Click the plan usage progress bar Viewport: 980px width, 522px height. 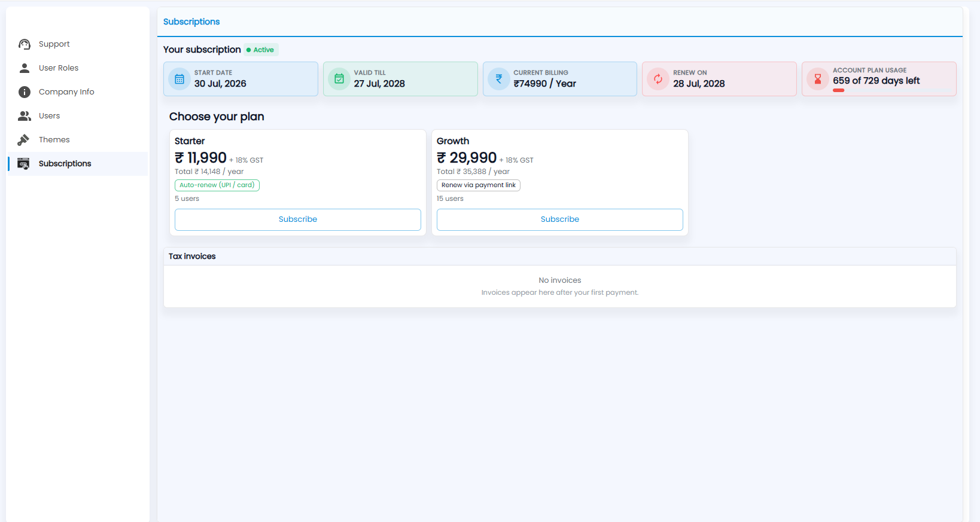click(891, 90)
